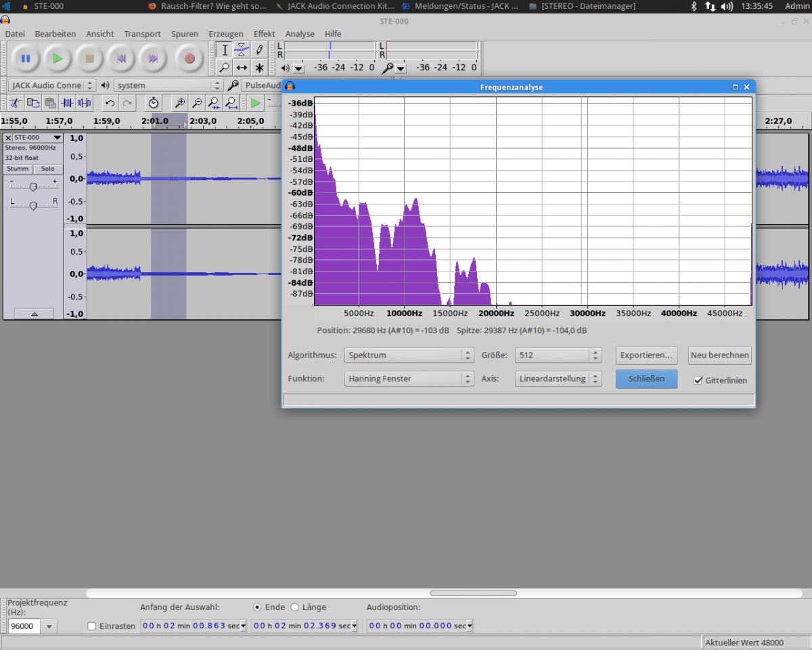
Task: Click the Copy icon in edit toolbar
Action: (32, 103)
